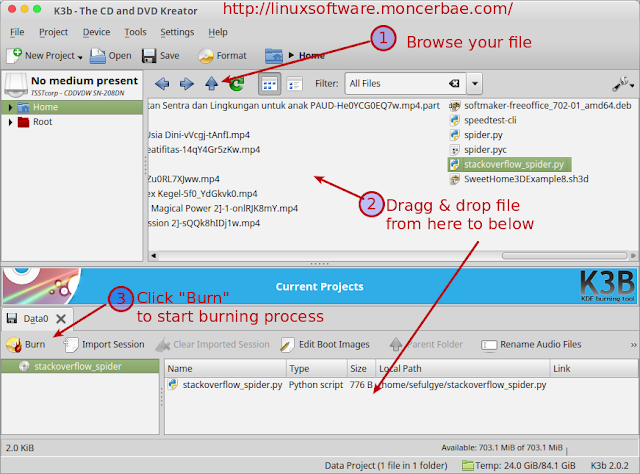
Task: Click the file browser scroll right arrow
Action: click(x=633, y=256)
